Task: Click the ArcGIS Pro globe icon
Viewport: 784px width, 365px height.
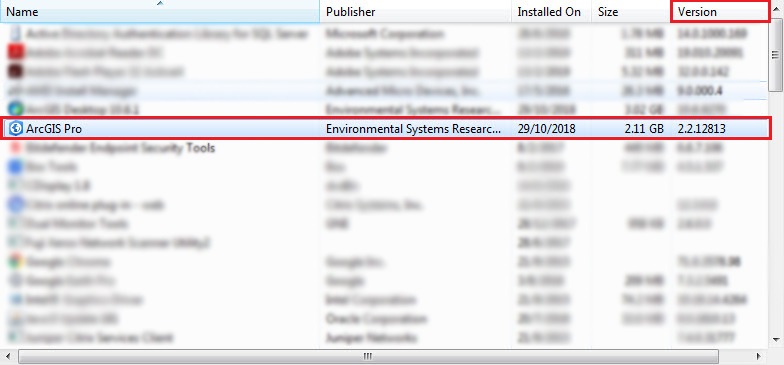Action: point(16,129)
